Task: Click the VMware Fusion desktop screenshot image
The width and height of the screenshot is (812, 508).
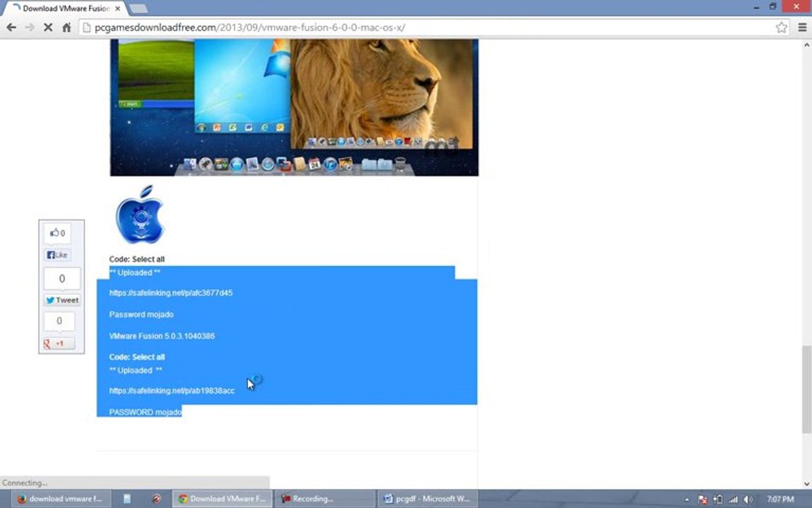Action: pyautogui.click(x=294, y=107)
